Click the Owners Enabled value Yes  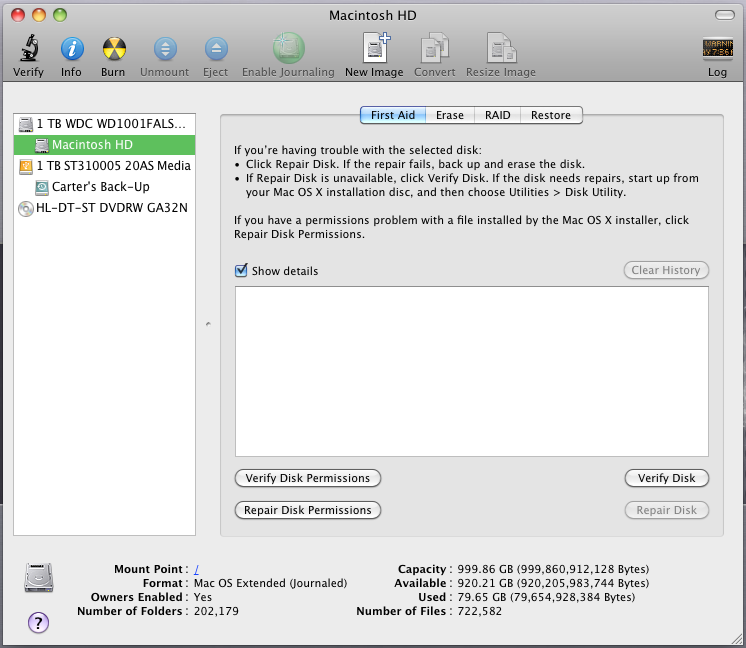point(203,597)
